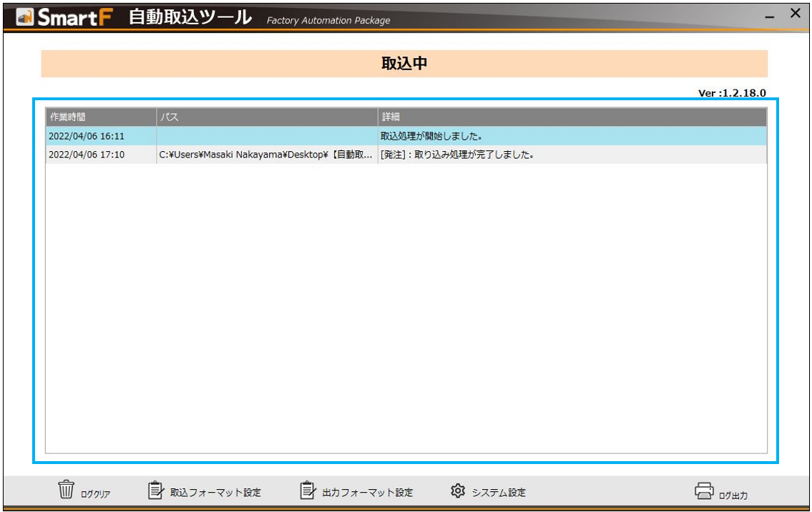The height and width of the screenshot is (512, 812).
Task: Select the 2022/04/06 16:11 log row
Action: coord(215,134)
